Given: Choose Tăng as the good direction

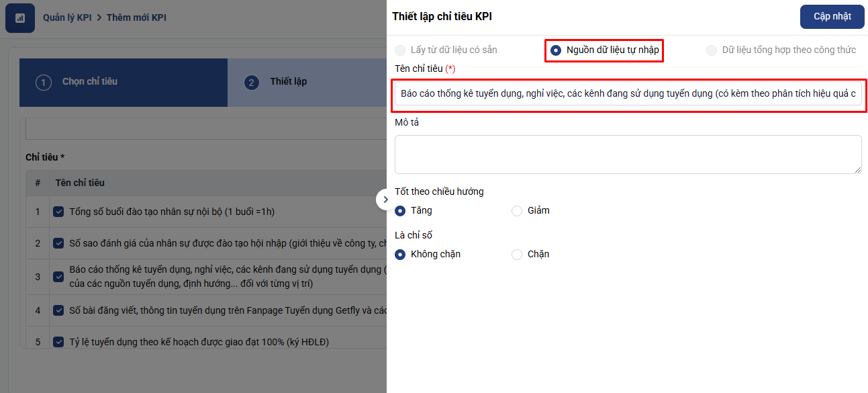Looking at the screenshot, I should 401,211.
